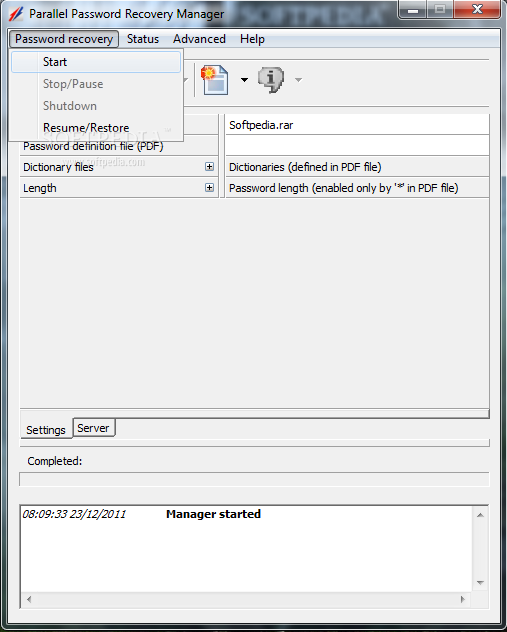
Task: Select the Password definition file (PDF) label
Action: (x=93, y=146)
